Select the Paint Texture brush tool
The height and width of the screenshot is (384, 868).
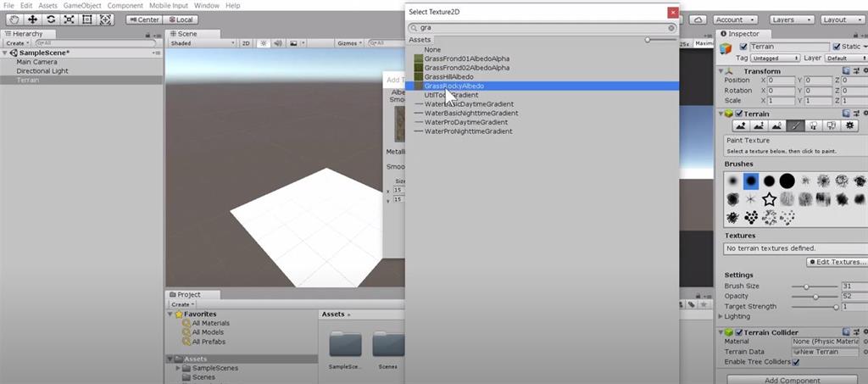click(795, 126)
